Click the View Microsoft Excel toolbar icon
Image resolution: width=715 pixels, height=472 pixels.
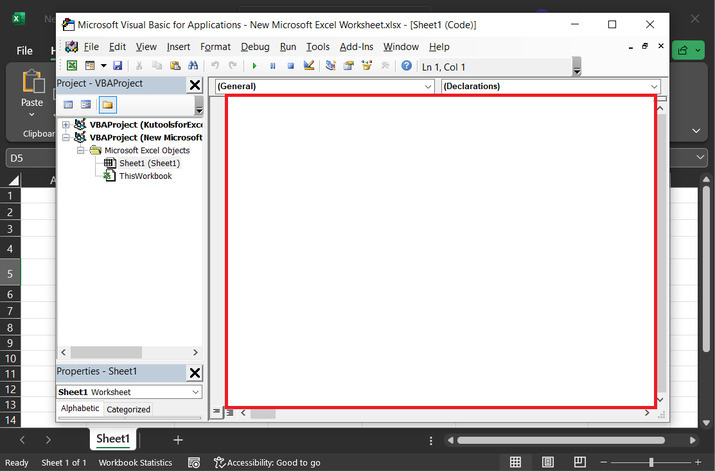tap(72, 66)
